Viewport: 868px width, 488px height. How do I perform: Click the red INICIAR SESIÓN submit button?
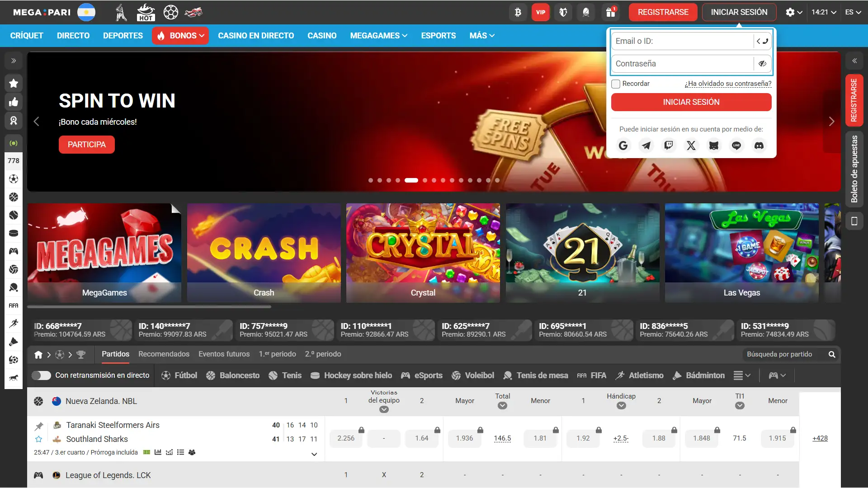click(x=691, y=102)
